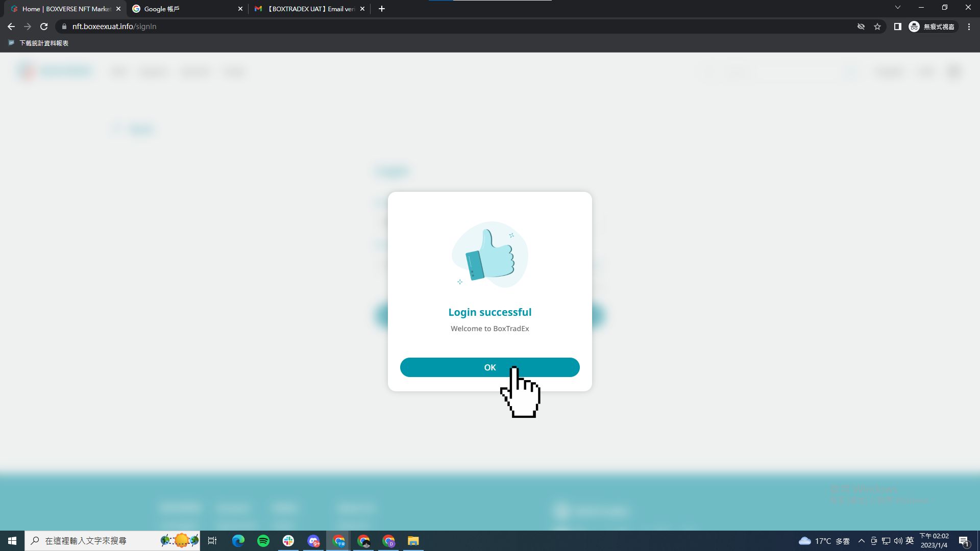This screenshot has height=551, width=980.
Task: Open the browser side panel icon
Action: pos(897,27)
